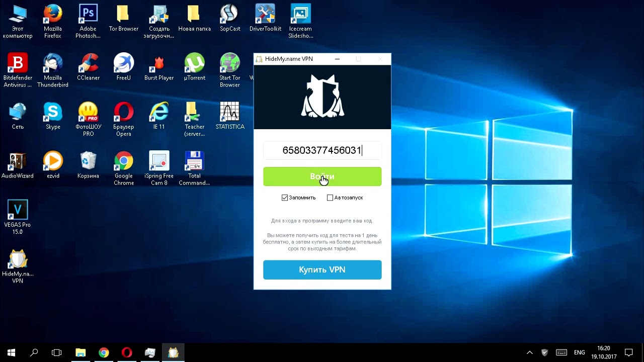Select the Skype desktop icon

[53, 116]
